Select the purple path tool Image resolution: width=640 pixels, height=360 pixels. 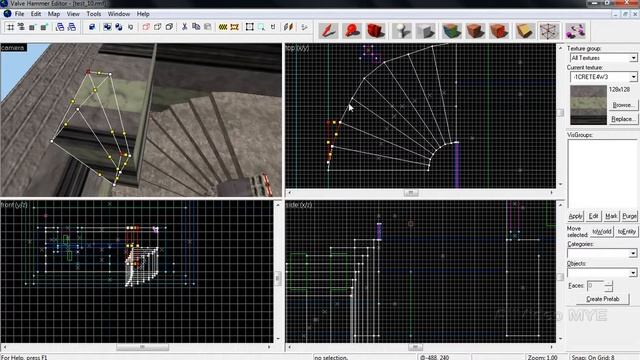click(576, 31)
